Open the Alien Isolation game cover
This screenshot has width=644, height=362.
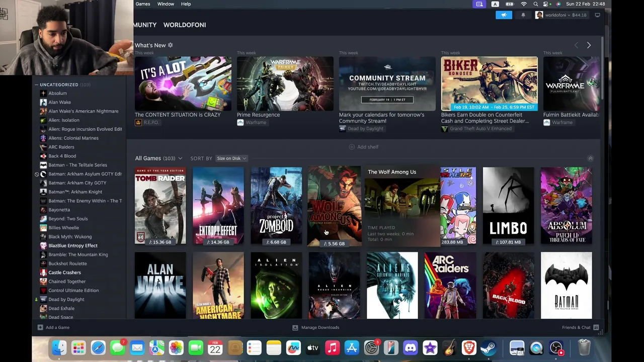276,286
